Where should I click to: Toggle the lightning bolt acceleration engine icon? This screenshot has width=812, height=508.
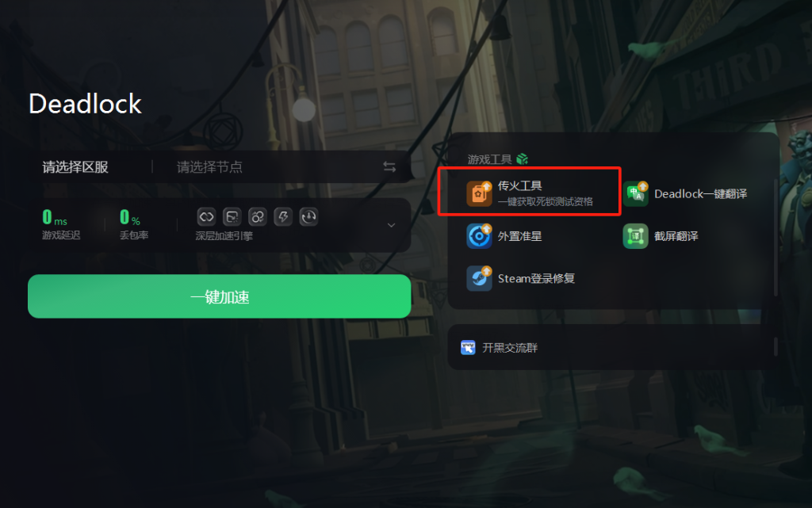point(283,217)
